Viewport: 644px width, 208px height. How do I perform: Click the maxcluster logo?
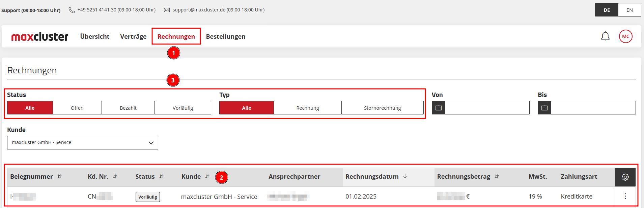[40, 36]
